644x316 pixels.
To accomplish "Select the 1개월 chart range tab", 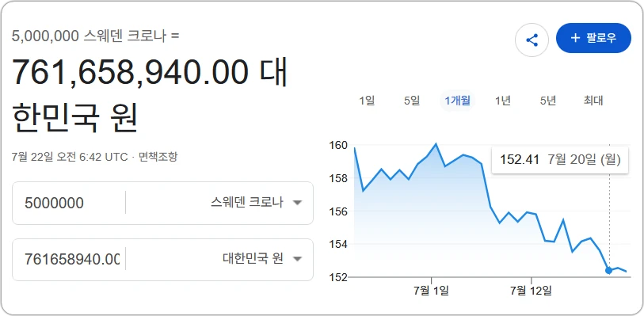I will pos(458,100).
